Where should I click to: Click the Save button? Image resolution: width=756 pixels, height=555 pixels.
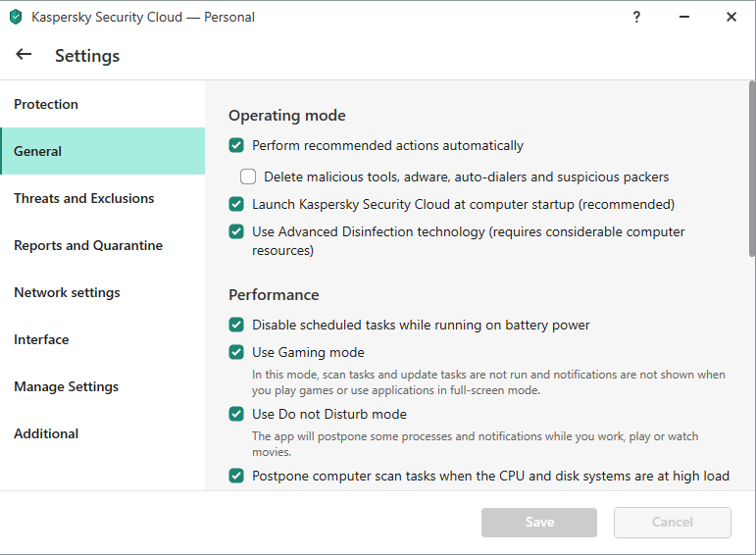point(538,523)
